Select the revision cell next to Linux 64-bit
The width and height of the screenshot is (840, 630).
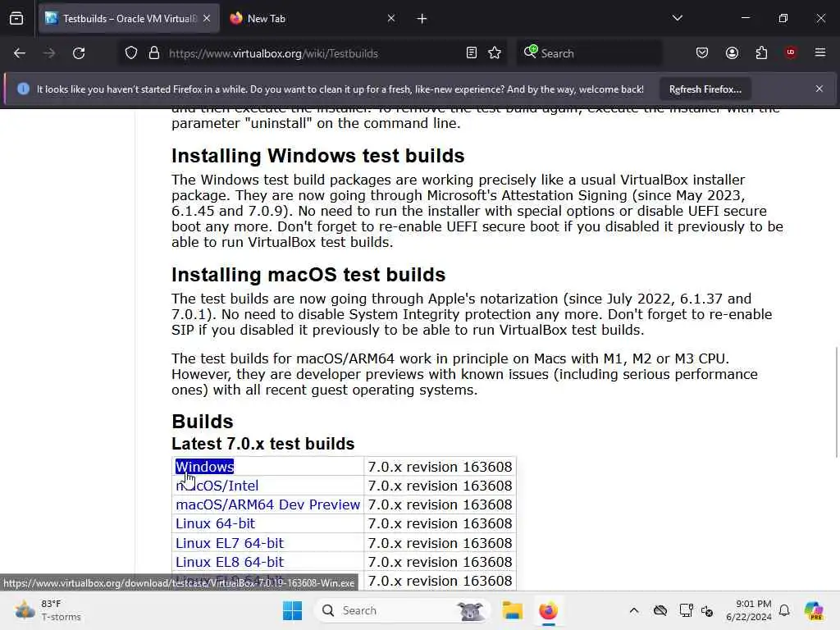click(440, 523)
